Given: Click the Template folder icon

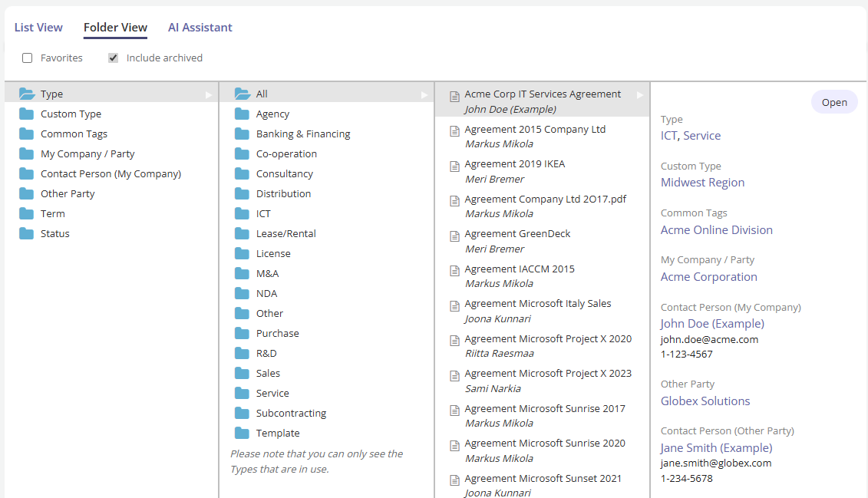Looking at the screenshot, I should [242, 433].
